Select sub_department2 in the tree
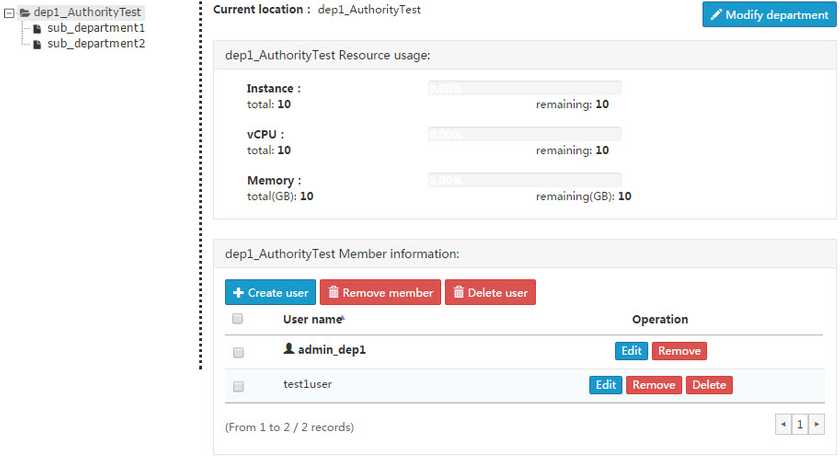This screenshot has width=840, height=457. 96,44
